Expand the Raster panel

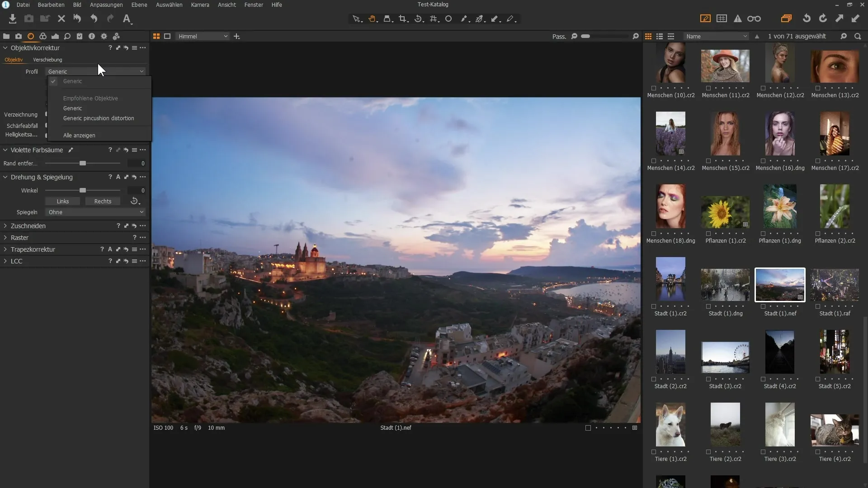pos(5,238)
